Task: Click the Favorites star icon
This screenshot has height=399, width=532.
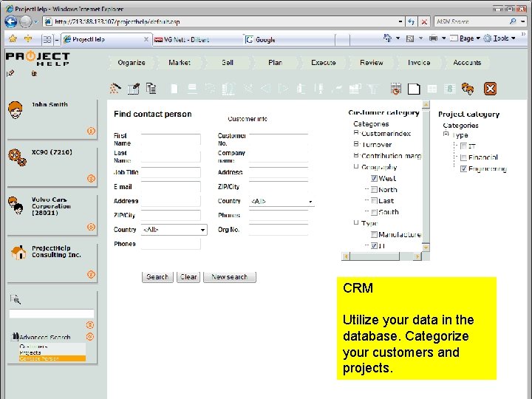Action: [x=13, y=38]
